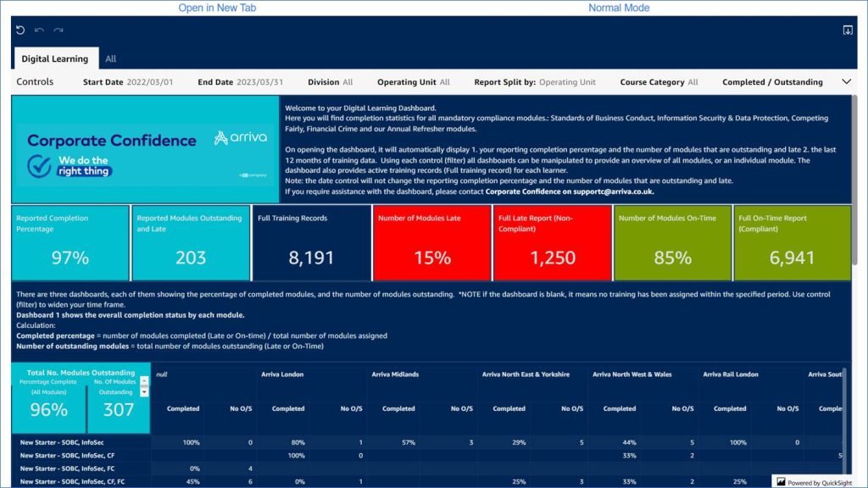Switch to the All tab
The image size is (868, 488).
pos(111,58)
